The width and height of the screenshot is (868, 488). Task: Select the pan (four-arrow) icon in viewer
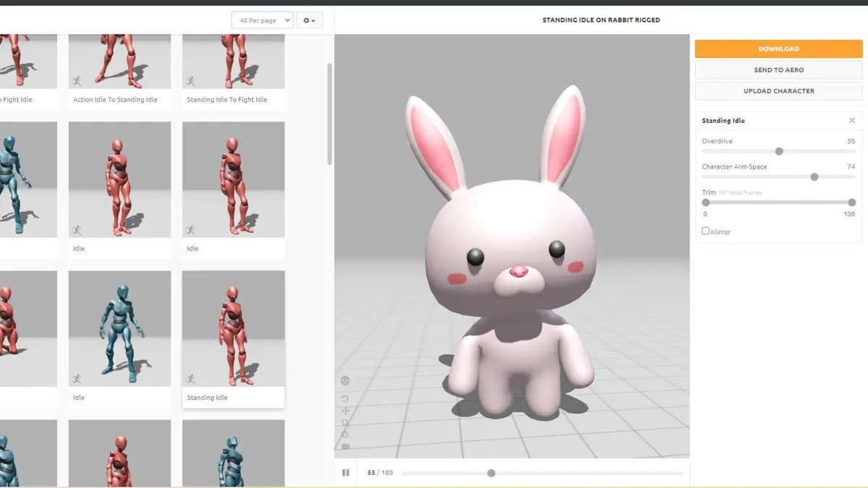pos(345,411)
